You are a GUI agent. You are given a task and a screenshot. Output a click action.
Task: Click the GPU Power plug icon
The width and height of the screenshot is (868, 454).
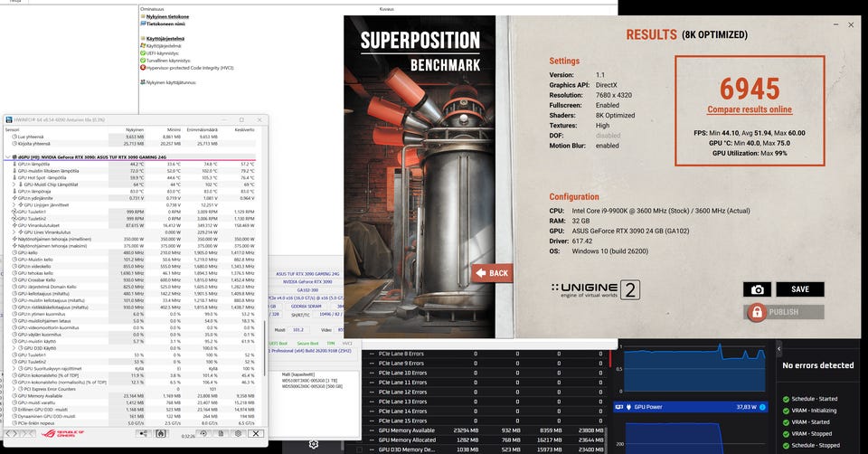point(628,407)
